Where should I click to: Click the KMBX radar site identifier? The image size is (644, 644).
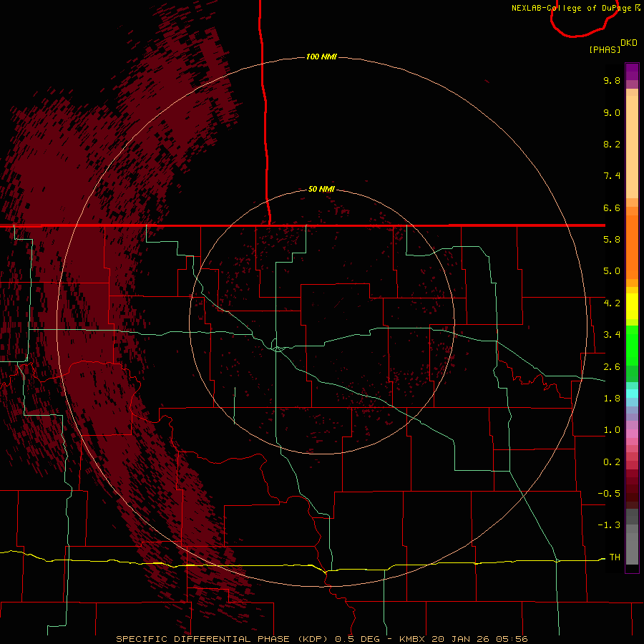[x=412, y=639]
